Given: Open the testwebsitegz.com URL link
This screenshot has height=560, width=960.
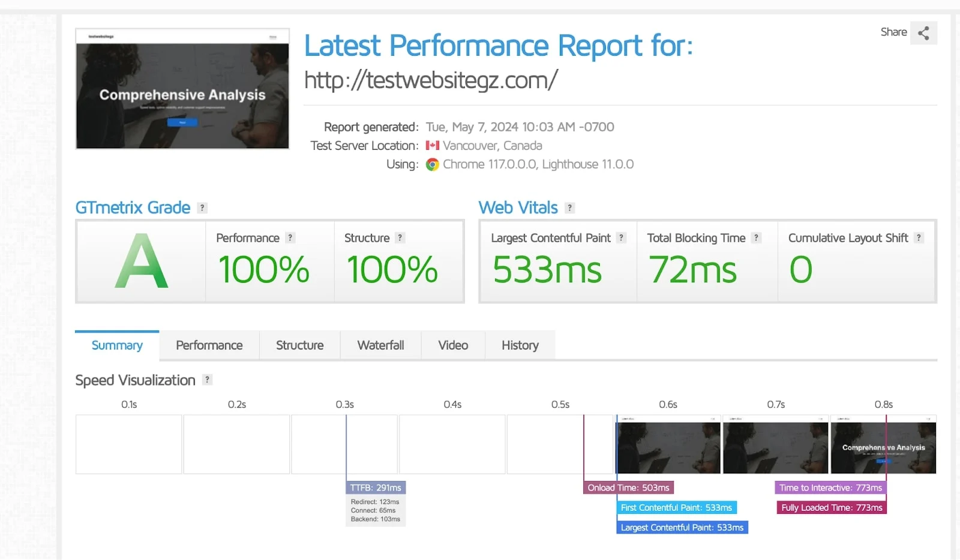Looking at the screenshot, I should [431, 80].
